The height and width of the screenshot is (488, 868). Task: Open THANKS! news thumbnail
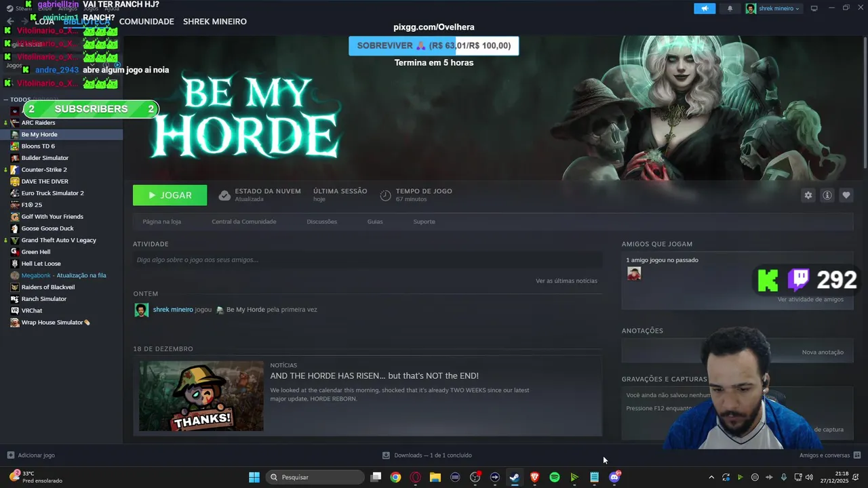(201, 396)
